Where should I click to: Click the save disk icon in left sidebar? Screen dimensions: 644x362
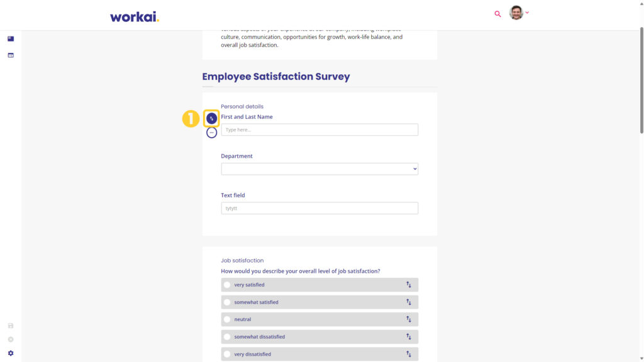tap(11, 326)
